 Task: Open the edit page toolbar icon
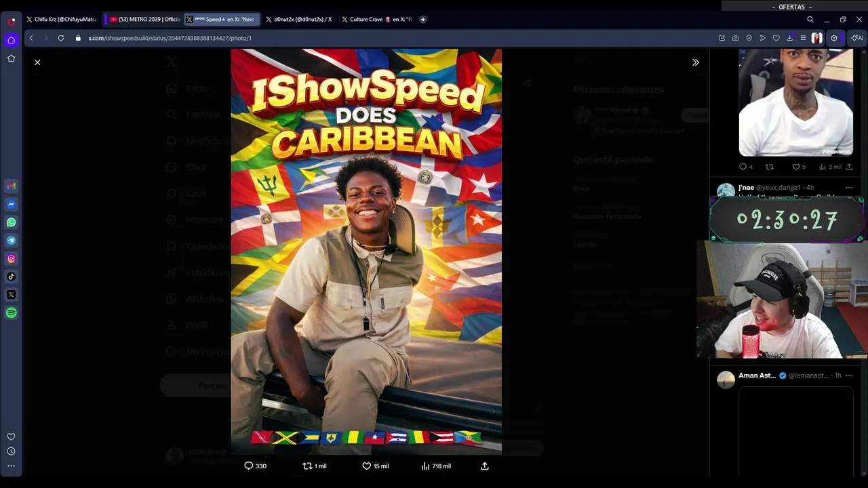tap(722, 38)
